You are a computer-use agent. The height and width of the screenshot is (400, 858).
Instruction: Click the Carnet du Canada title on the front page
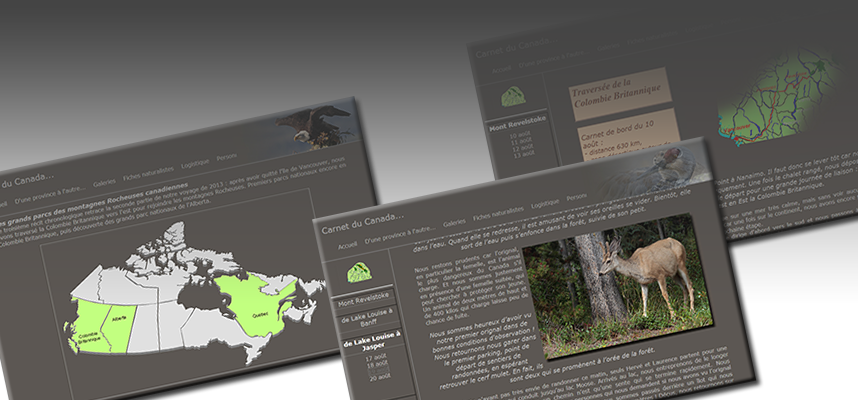[x=363, y=223]
